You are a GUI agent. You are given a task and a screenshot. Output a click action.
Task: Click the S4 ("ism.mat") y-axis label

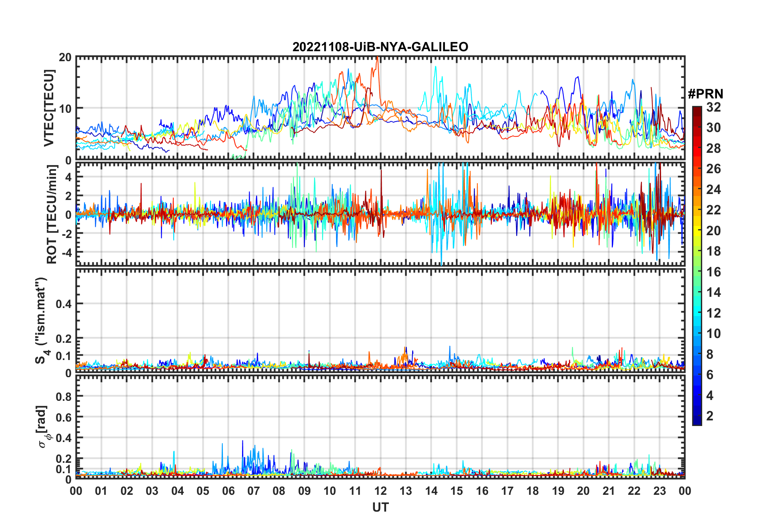pyautogui.click(x=42, y=320)
